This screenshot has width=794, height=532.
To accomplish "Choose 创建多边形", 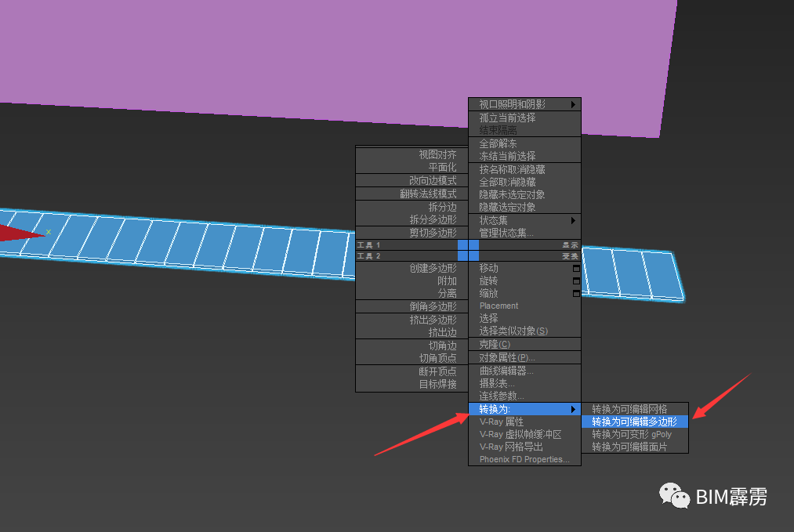I will click(412, 268).
